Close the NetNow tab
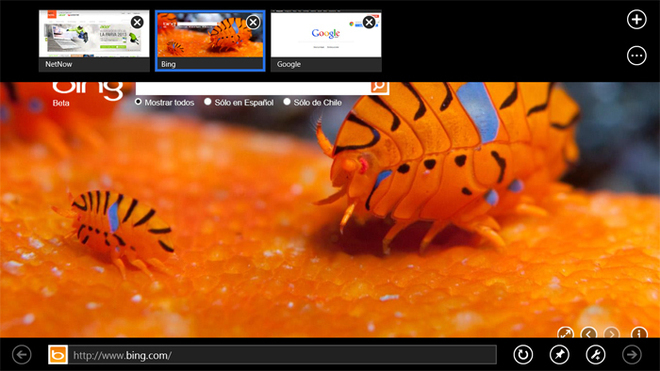 click(137, 22)
